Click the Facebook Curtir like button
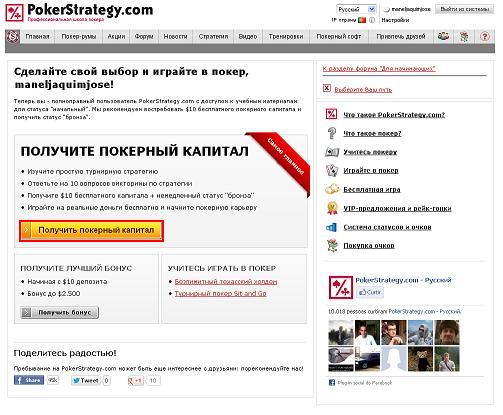Image resolution: width=503 pixels, height=415 pixels. pyautogui.click(x=370, y=292)
